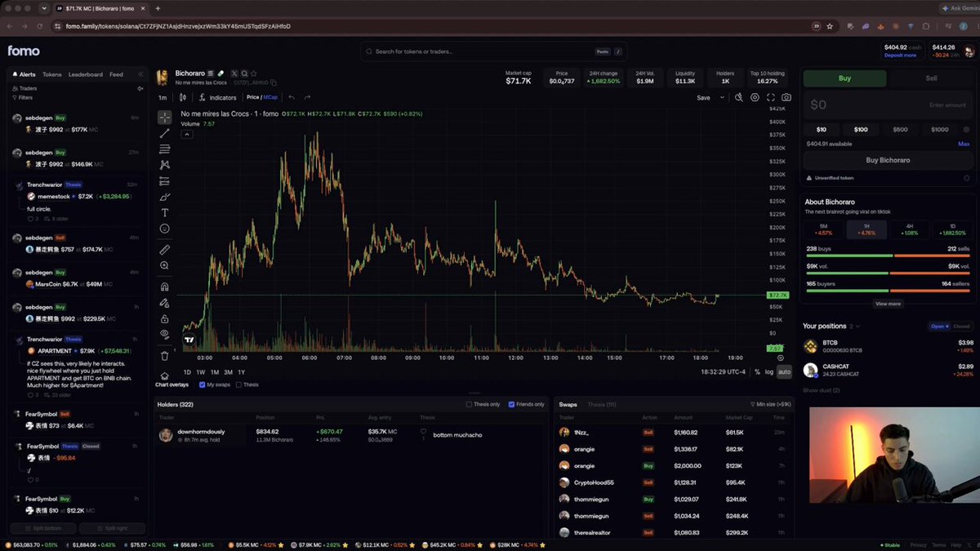Open buy amount preset settings gear
Viewport: 980px width, 551px height.
pyautogui.click(x=966, y=129)
